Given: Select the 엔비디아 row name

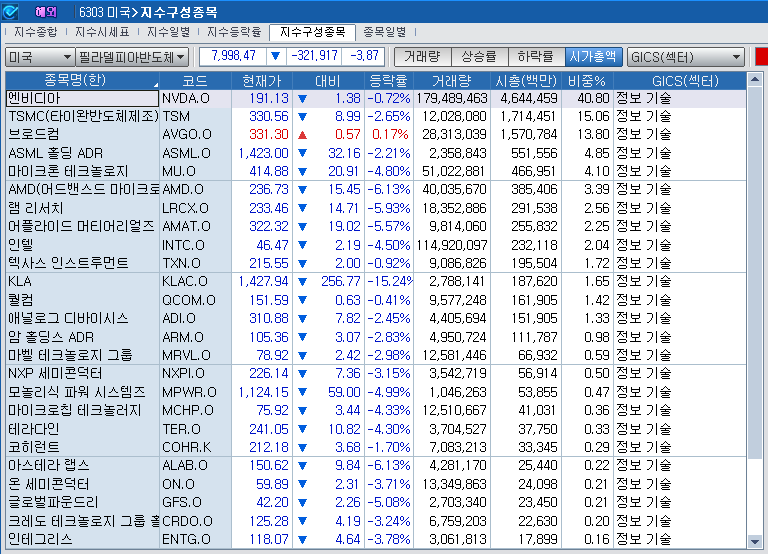Looking at the screenshot, I should (82, 98).
